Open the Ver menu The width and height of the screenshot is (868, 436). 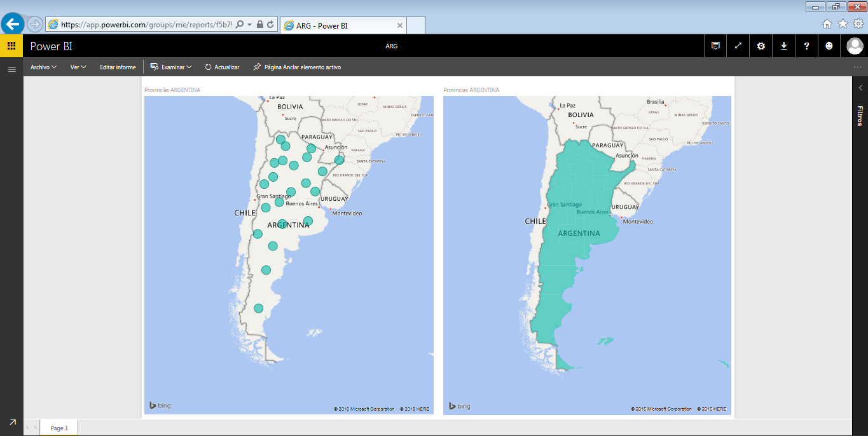[78, 67]
